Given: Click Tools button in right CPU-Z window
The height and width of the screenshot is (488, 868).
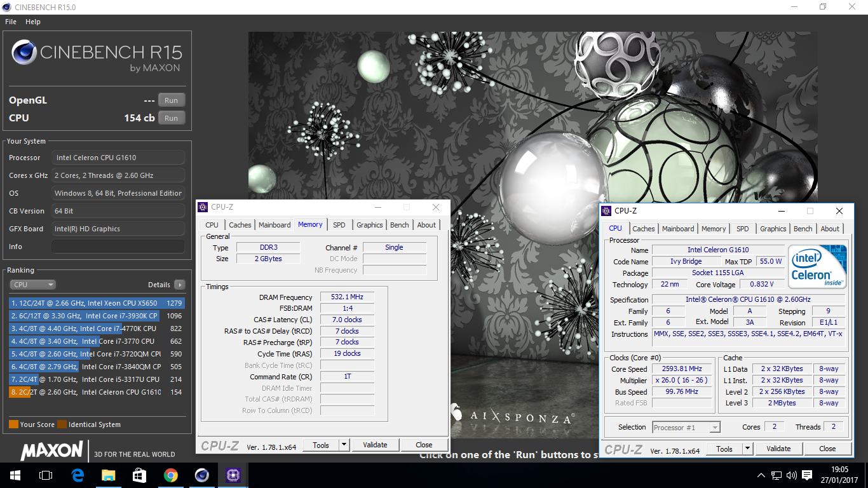Looking at the screenshot, I should pos(724,449).
